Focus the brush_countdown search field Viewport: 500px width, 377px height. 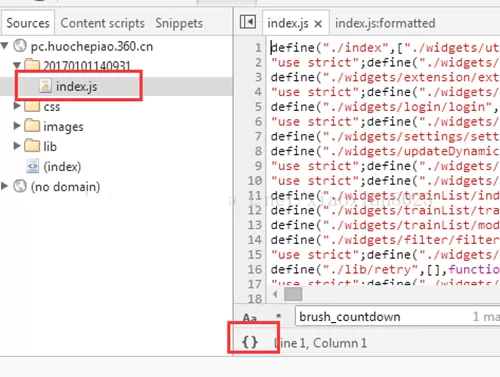point(397,316)
